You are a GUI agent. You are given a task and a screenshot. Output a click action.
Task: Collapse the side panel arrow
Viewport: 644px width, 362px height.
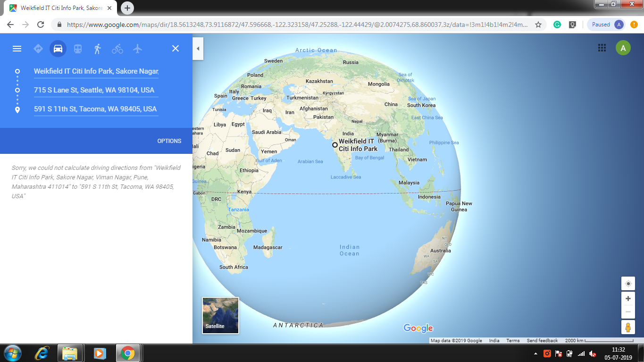(198, 49)
